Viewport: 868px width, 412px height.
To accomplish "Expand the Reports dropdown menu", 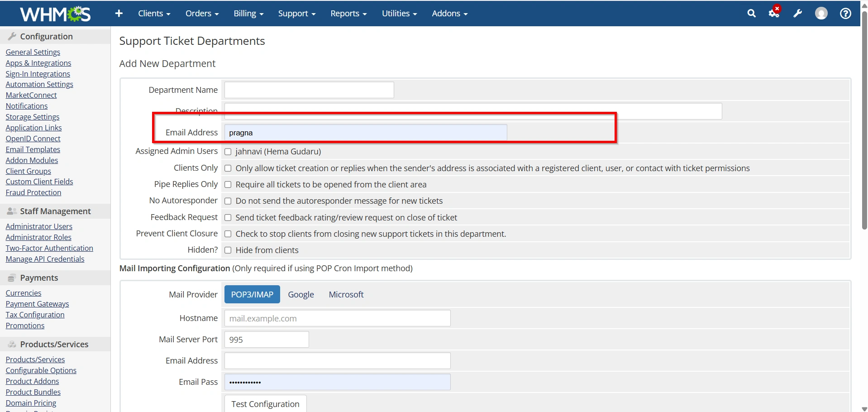I will click(x=348, y=14).
